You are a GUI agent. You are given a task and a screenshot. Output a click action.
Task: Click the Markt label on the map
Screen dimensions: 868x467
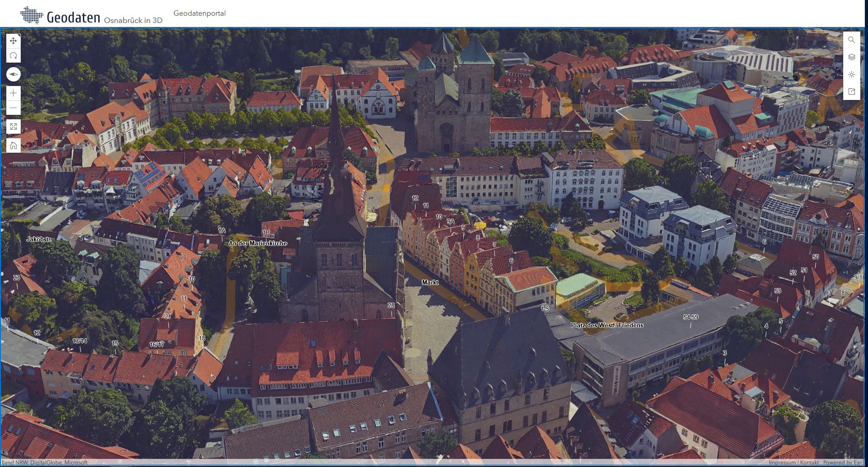pyautogui.click(x=430, y=282)
